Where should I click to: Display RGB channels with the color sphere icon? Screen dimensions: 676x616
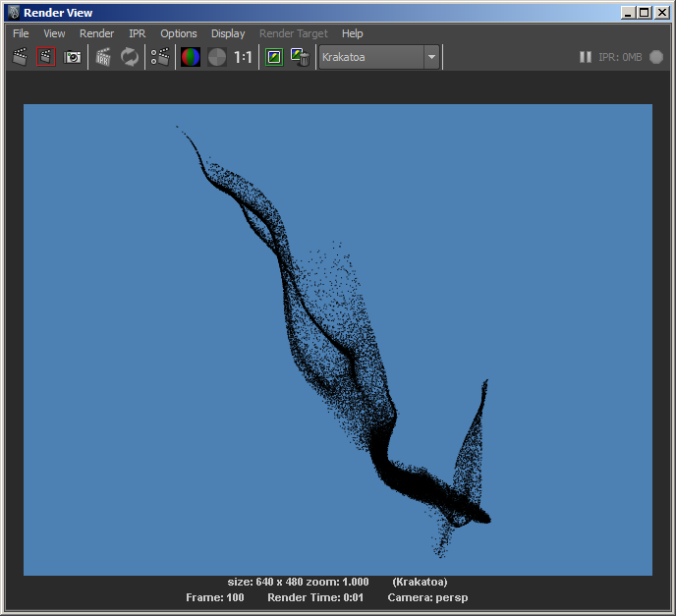[x=191, y=57]
